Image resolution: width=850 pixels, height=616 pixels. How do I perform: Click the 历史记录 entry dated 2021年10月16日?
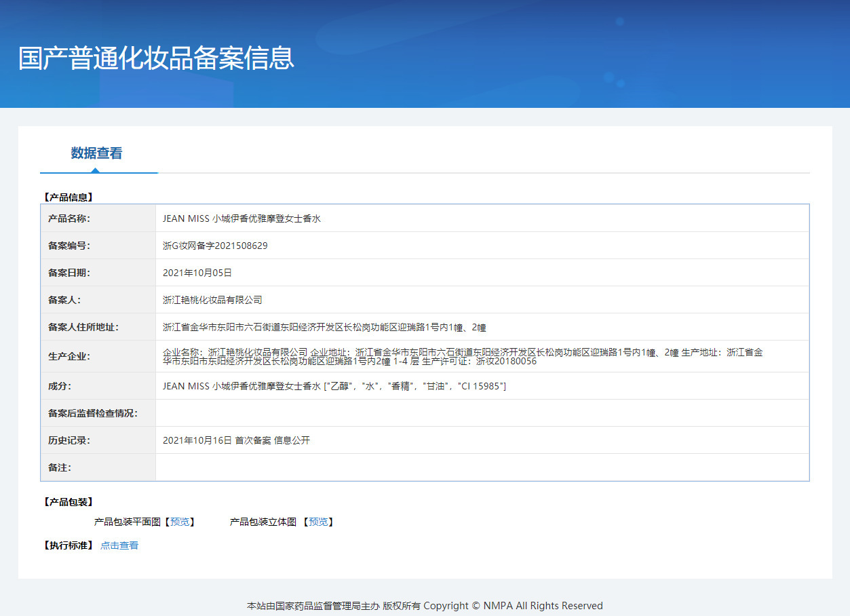point(236,440)
